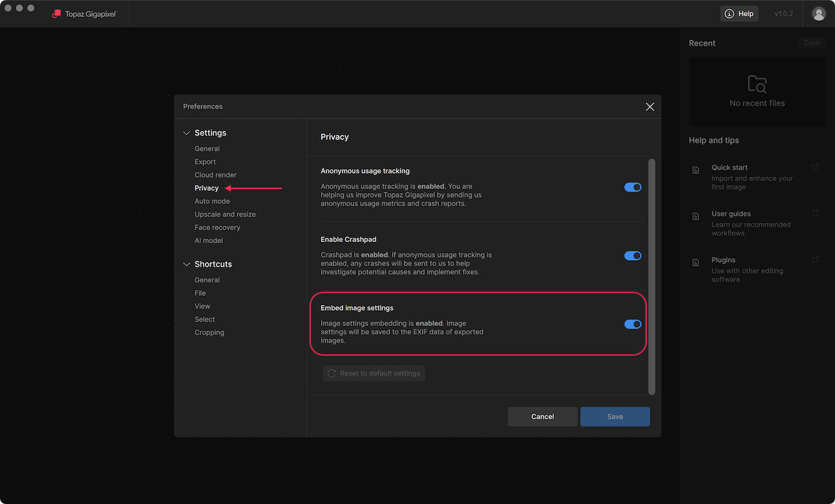The height and width of the screenshot is (504, 835).
Task: Open Plugins external link icon
Action: point(815,259)
